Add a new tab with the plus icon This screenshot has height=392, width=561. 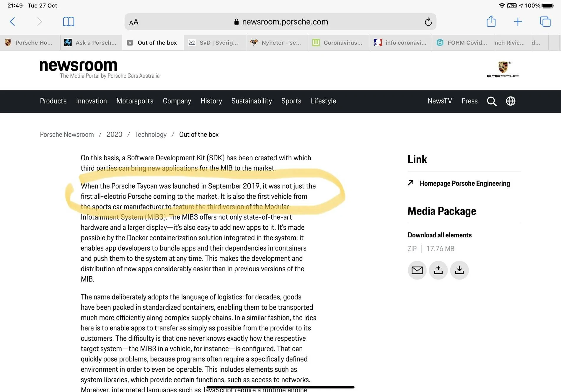(x=518, y=22)
